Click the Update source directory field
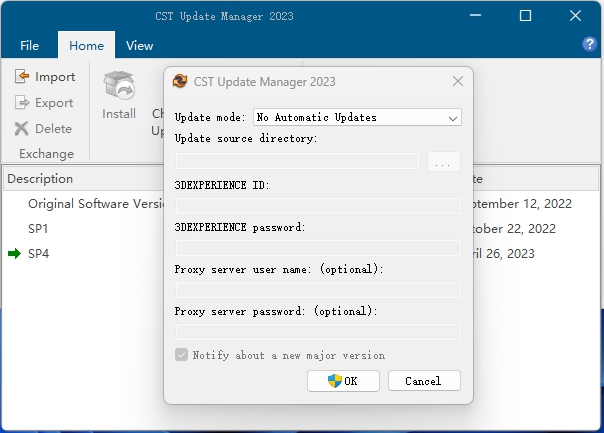 (297, 161)
